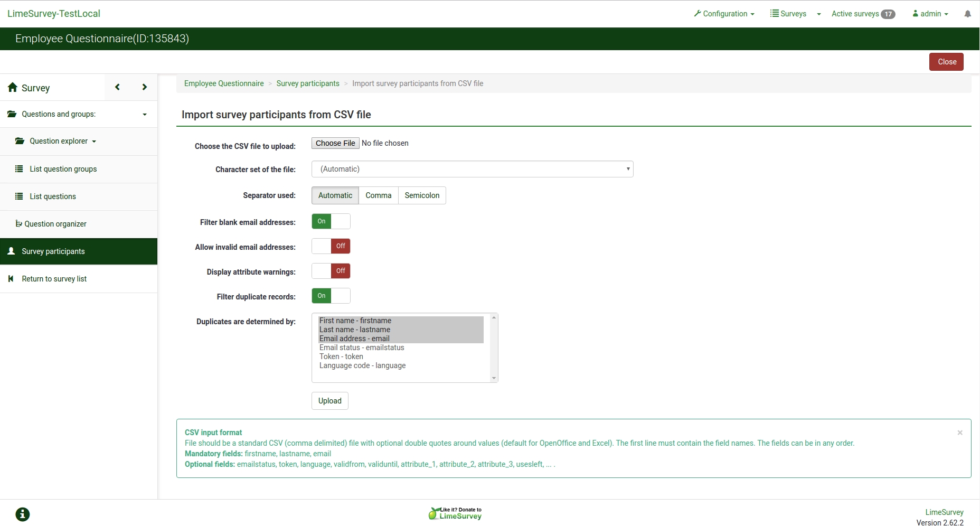This screenshot has width=980, height=526.
Task: Open Character set of the file dropdown
Action: (x=473, y=169)
